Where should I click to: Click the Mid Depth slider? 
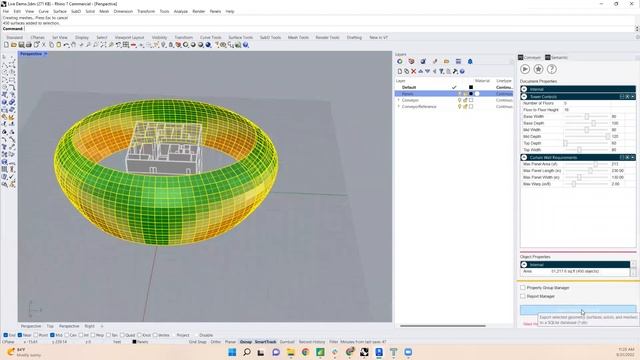click(587, 137)
